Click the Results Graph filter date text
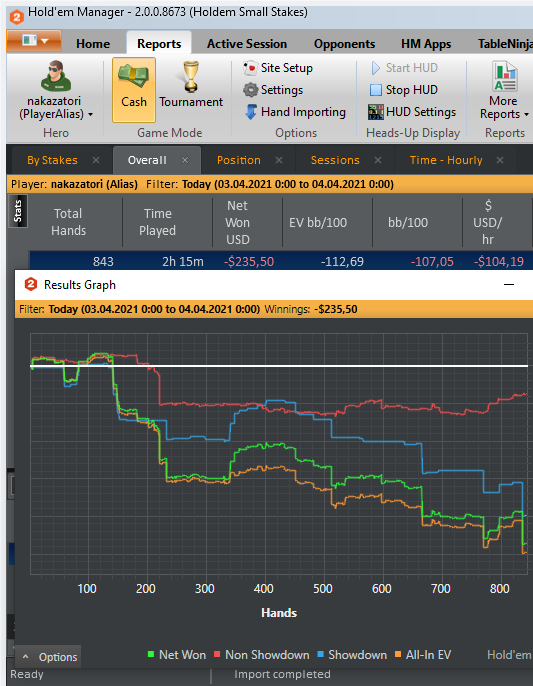Screen dimensions: 533x686 coord(154,309)
